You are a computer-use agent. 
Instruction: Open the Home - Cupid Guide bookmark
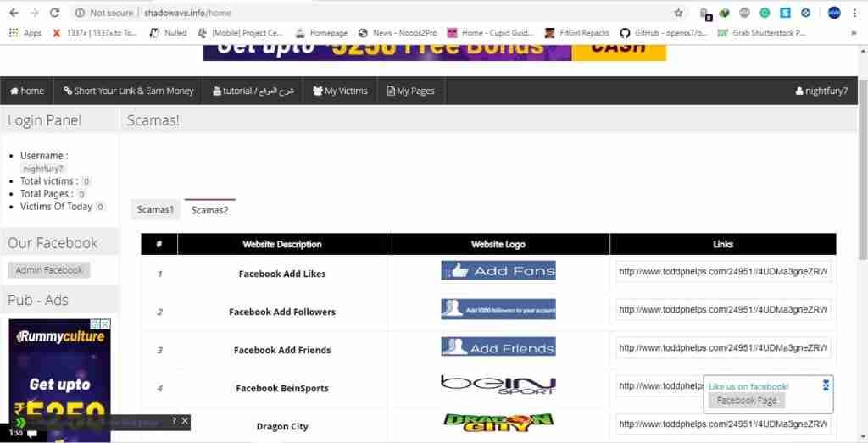pos(491,33)
